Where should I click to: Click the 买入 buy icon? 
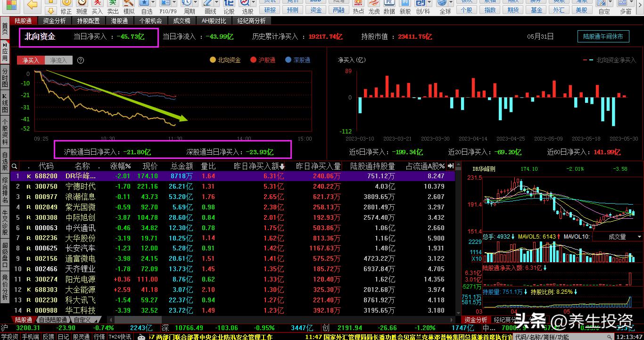tap(97, 7)
